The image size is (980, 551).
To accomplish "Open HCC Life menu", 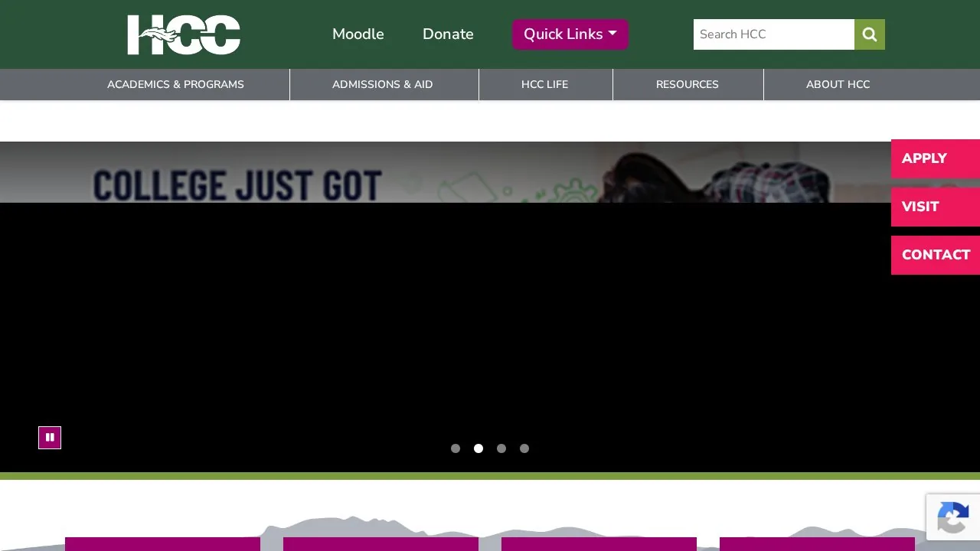I will click(545, 84).
